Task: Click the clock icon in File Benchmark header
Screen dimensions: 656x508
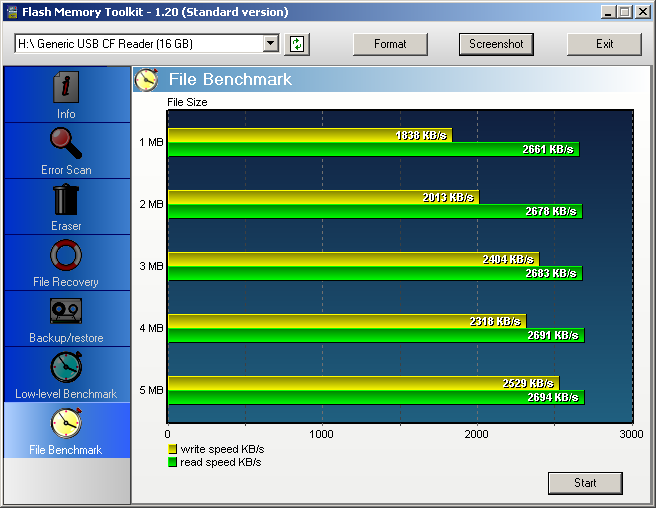Action: [147, 79]
